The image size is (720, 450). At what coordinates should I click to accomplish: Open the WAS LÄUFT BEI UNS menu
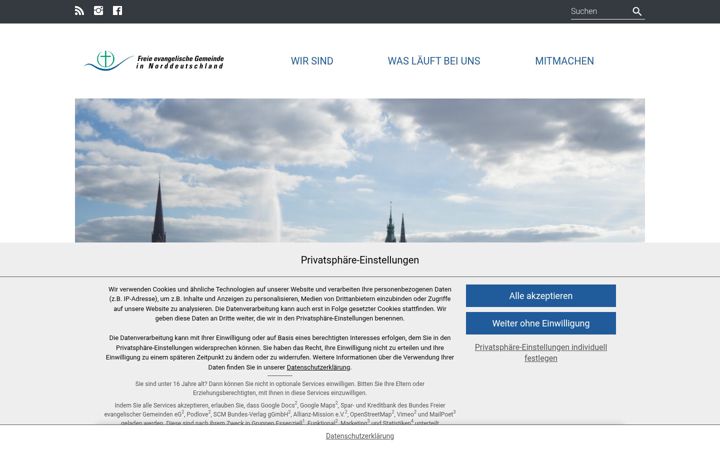pyautogui.click(x=434, y=61)
